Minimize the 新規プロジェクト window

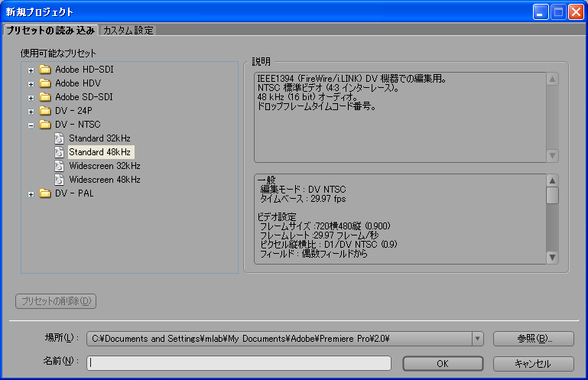click(x=541, y=12)
